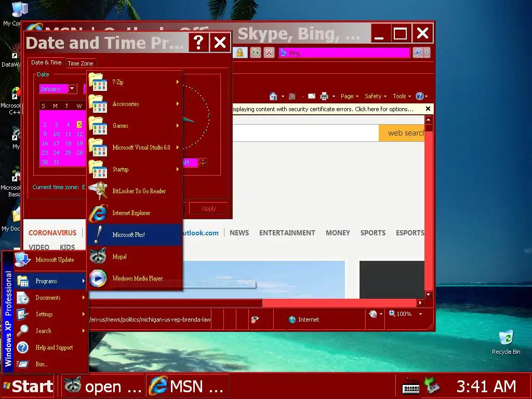Click the security lock icon in address bar
The width and height of the screenshot is (532, 399).
click(x=240, y=52)
